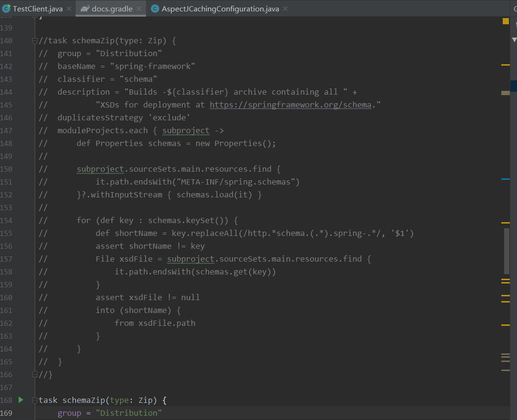Toggle the fold marker at line 166
The image size is (517, 420).
[x=35, y=374]
